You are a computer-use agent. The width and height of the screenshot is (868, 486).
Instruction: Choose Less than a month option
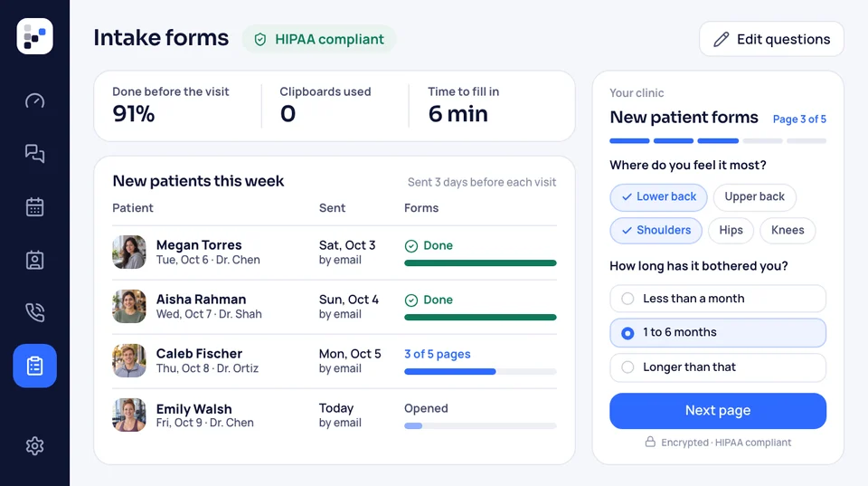click(x=717, y=299)
